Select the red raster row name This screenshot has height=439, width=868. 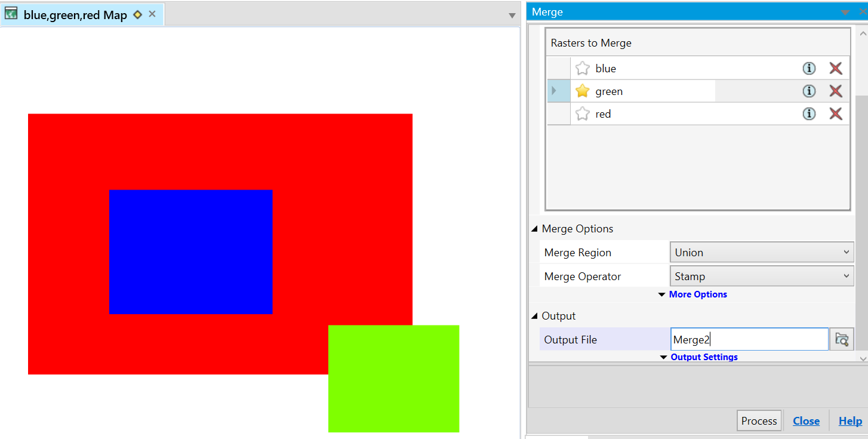[x=603, y=114]
